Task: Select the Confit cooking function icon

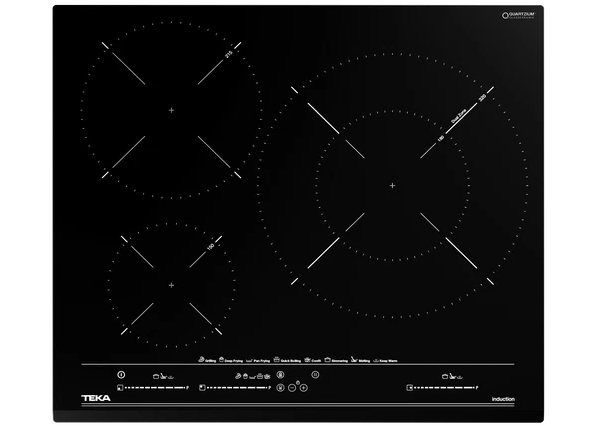Action: (x=305, y=359)
